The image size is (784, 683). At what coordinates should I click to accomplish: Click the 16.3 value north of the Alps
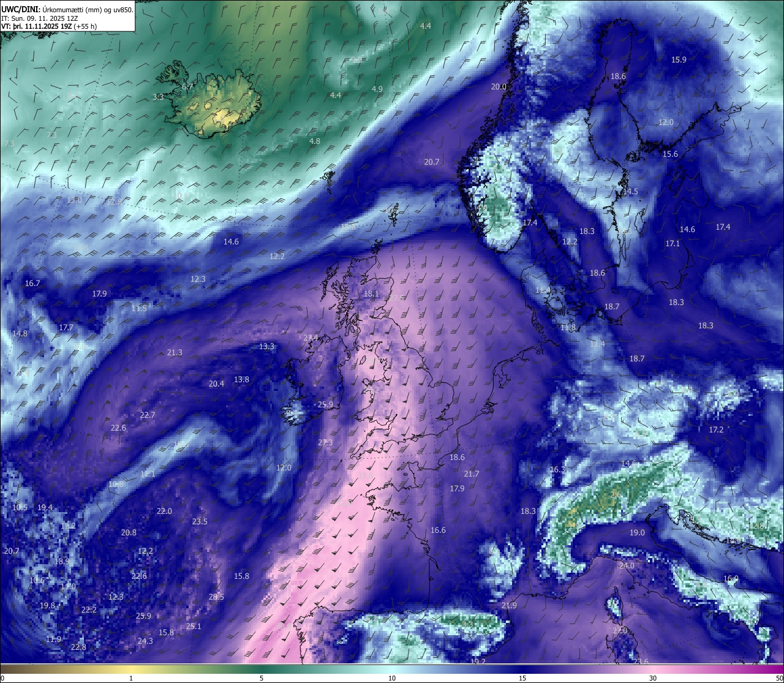coord(557,469)
